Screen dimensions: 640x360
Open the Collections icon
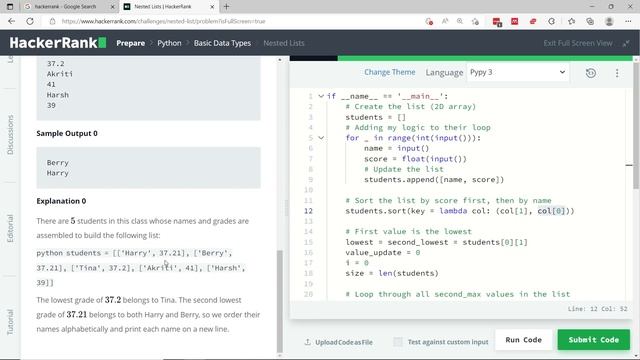[x=590, y=21]
